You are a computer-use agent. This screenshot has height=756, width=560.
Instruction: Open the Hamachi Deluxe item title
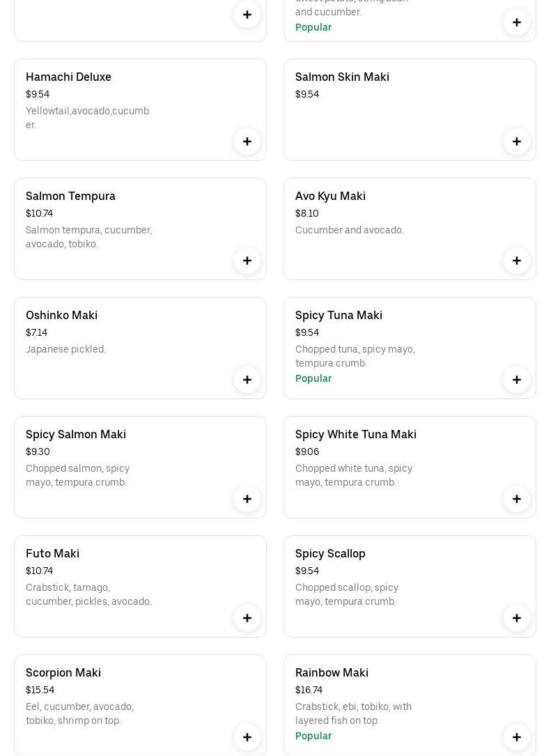coord(68,77)
